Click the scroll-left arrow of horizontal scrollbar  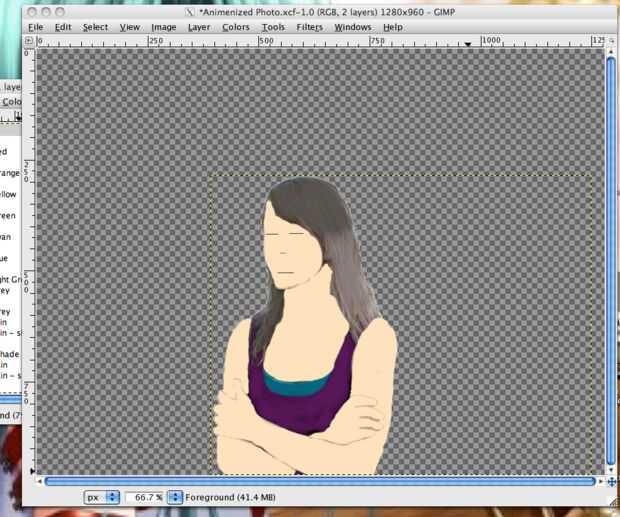coord(39,481)
